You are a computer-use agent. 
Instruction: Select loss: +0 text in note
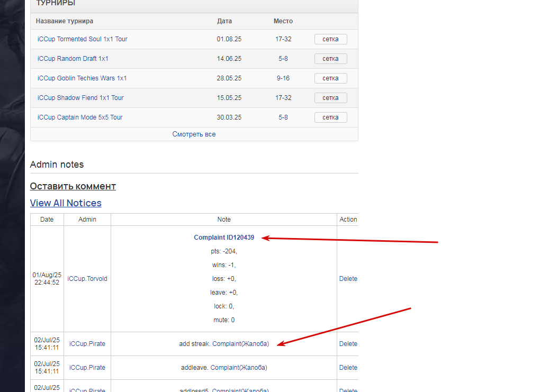[224, 279]
